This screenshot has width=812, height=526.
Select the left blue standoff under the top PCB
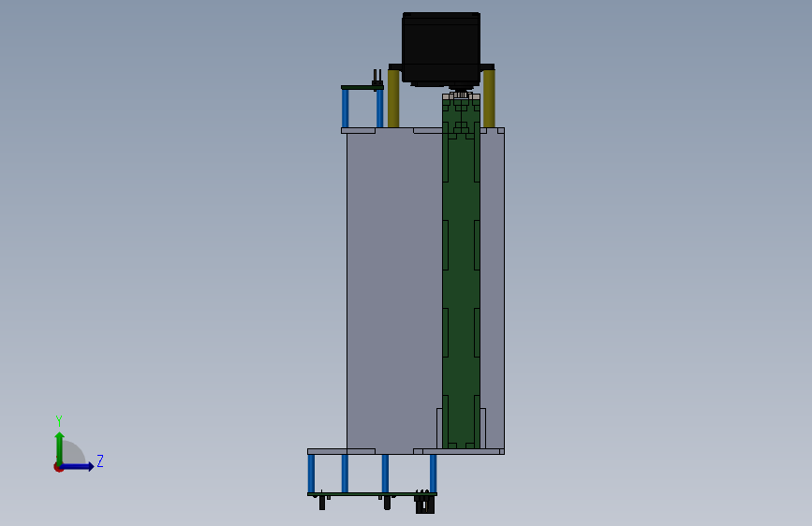point(345,109)
